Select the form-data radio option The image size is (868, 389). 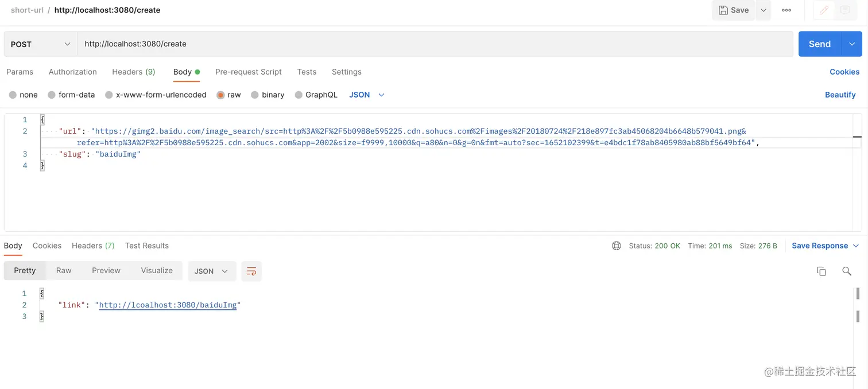click(72, 95)
